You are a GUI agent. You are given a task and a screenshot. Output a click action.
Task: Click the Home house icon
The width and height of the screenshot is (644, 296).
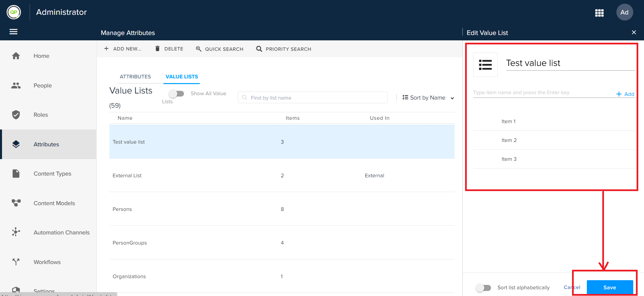(16, 56)
